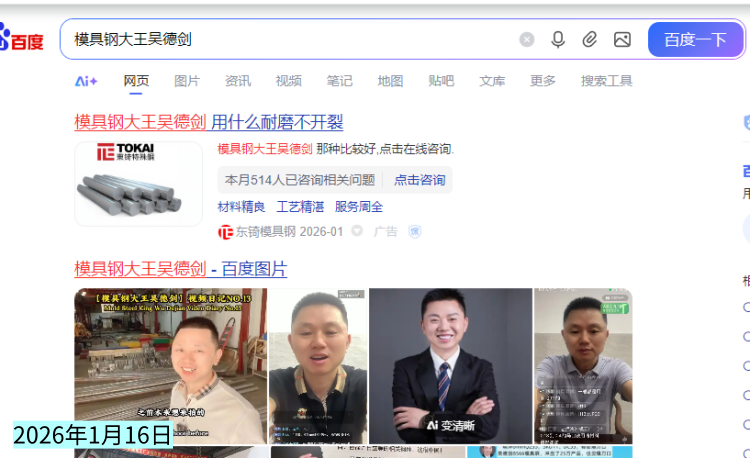Image resolution: width=750 pixels, height=458 pixels.
Task: Click the TOKAI round logo by 东锜模具钢
Action: pos(225,231)
